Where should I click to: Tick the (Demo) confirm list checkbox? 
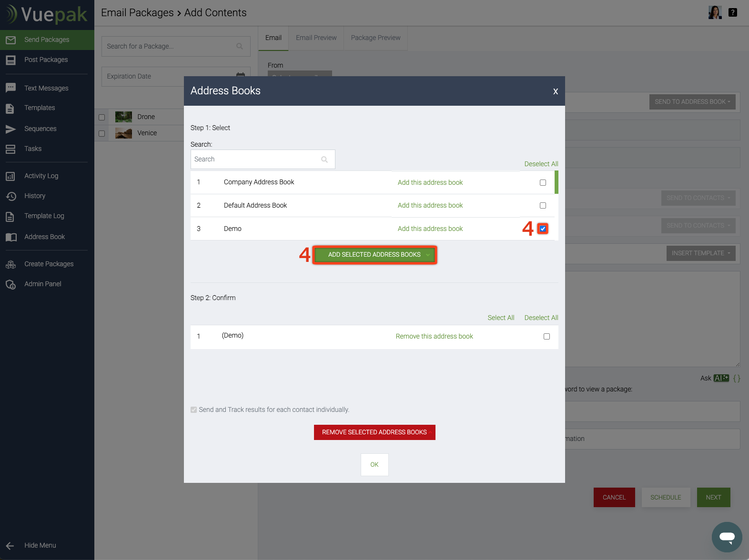coord(547,336)
